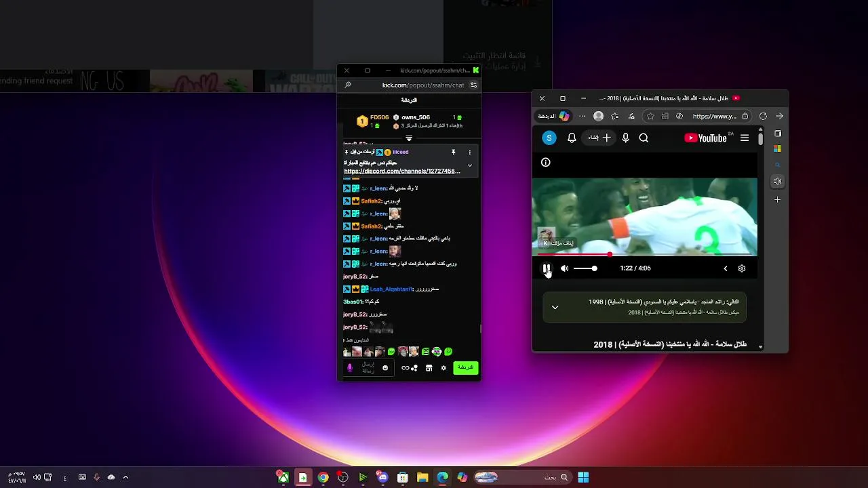Click the YouTube Create (إنشاء) button

pos(599,138)
